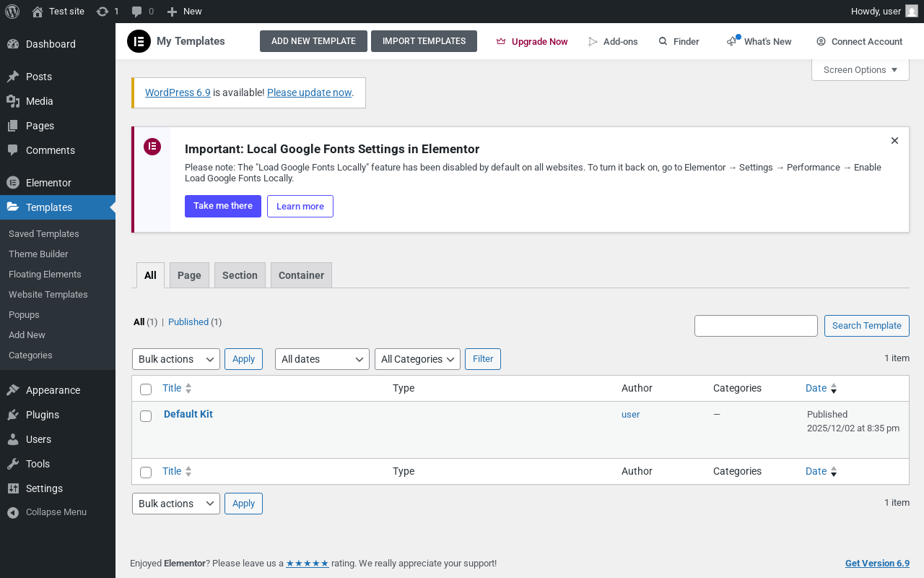Toggle select-all checkbox in table header
924x578 pixels.
146,389
